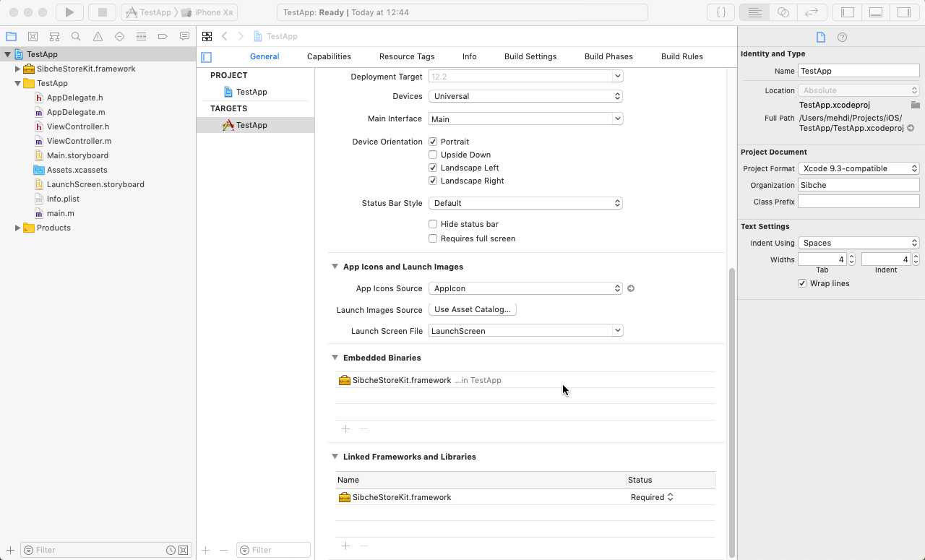
Task: Go back in editor history
Action: coord(225,36)
